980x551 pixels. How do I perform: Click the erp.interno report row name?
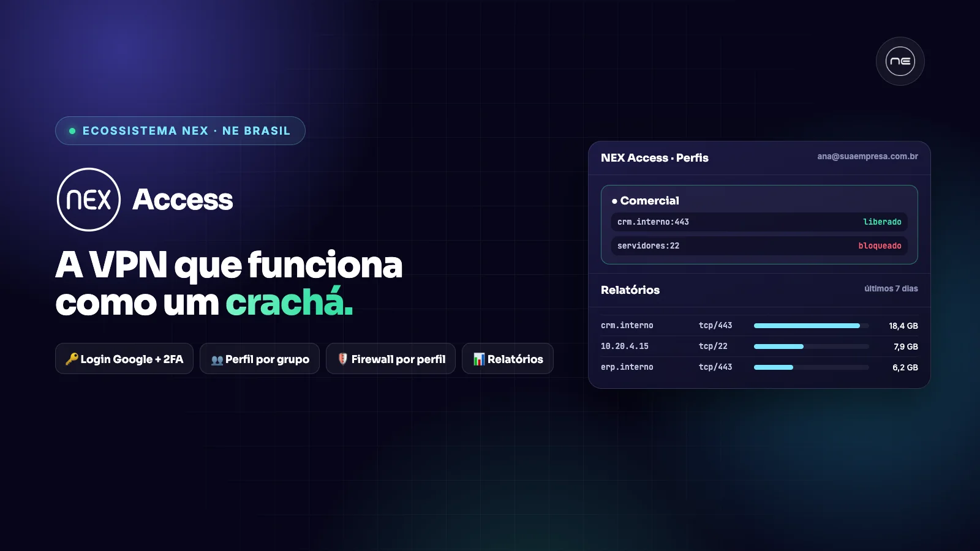pyautogui.click(x=627, y=367)
